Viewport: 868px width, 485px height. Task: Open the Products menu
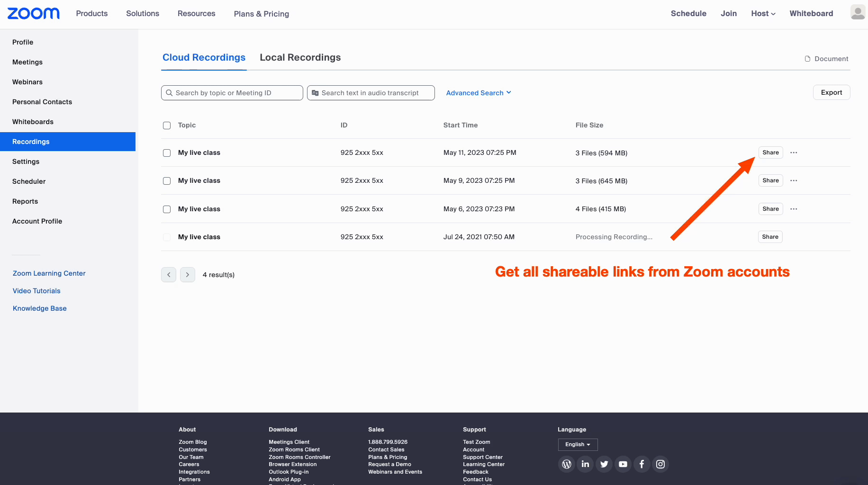click(x=92, y=14)
